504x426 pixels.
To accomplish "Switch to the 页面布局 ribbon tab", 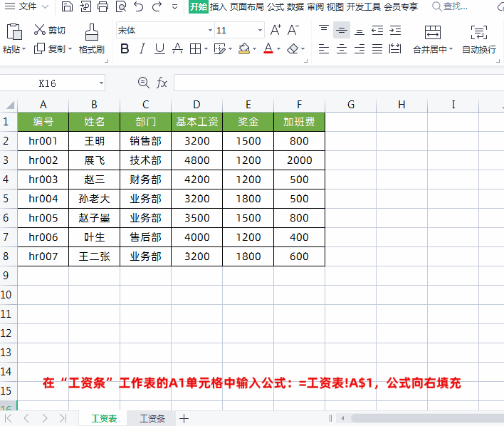I will (247, 6).
